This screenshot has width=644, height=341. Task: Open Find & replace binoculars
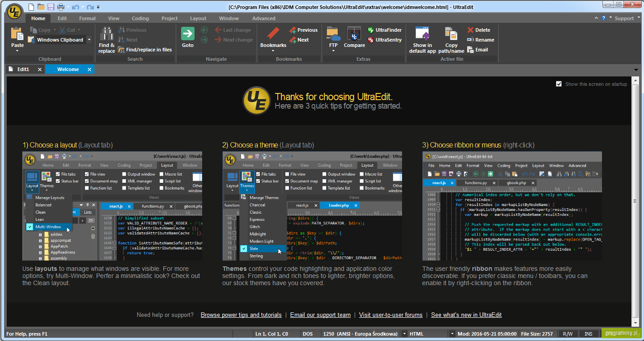(106, 40)
